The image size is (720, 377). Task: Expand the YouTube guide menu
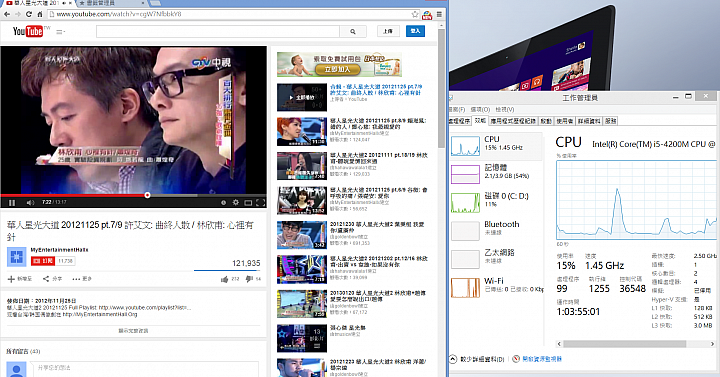60,32
